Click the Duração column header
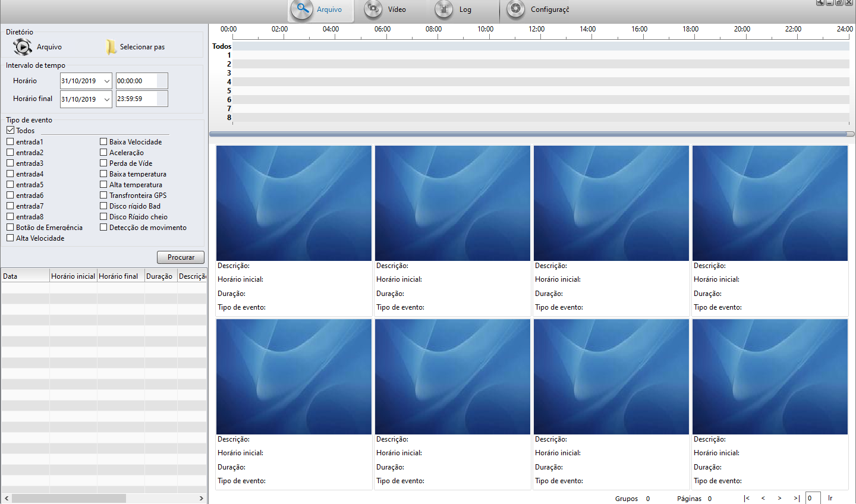This screenshot has height=504, width=856. (x=159, y=276)
